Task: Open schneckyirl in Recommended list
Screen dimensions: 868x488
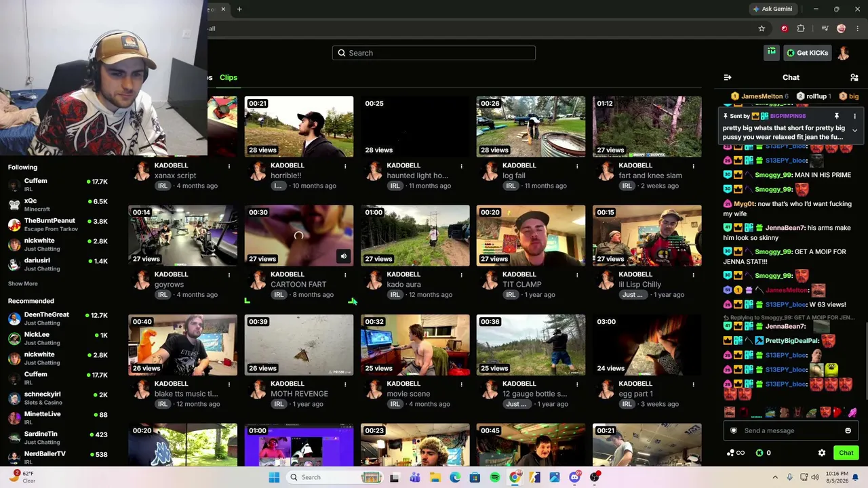Action: (x=58, y=398)
